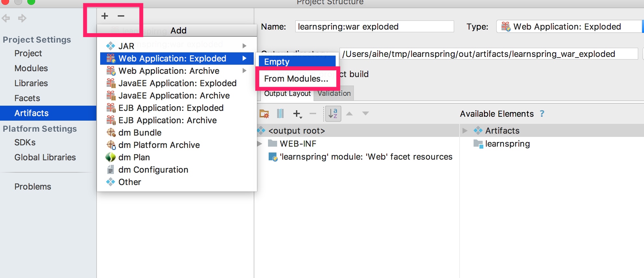Click the add artifact plus icon
Screen dimensions: 644x278
click(105, 16)
